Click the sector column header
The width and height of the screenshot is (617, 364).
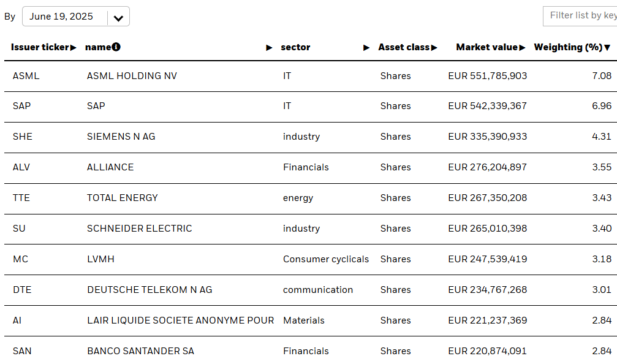tap(295, 47)
